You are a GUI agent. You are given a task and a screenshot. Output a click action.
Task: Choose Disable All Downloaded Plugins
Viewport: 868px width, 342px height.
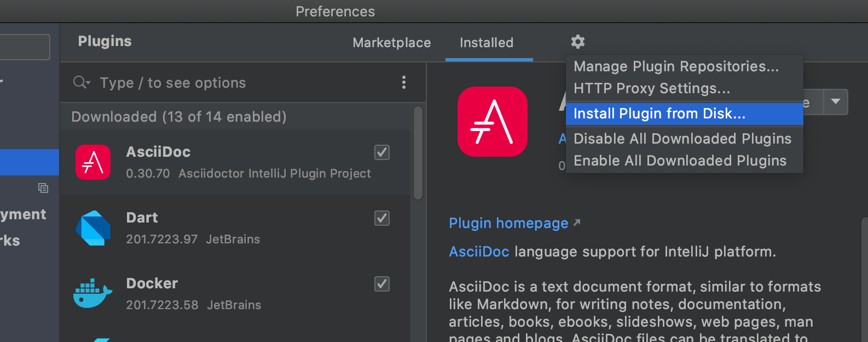coord(685,139)
